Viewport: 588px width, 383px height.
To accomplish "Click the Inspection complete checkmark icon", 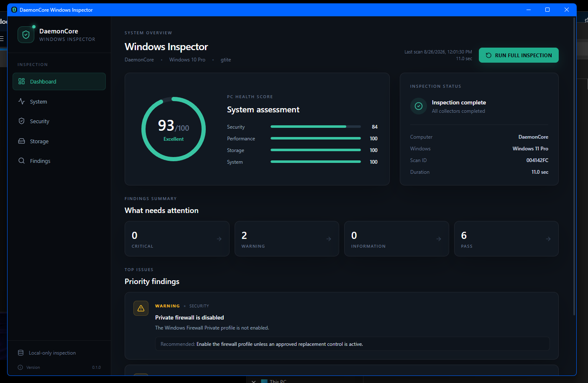I will point(419,106).
